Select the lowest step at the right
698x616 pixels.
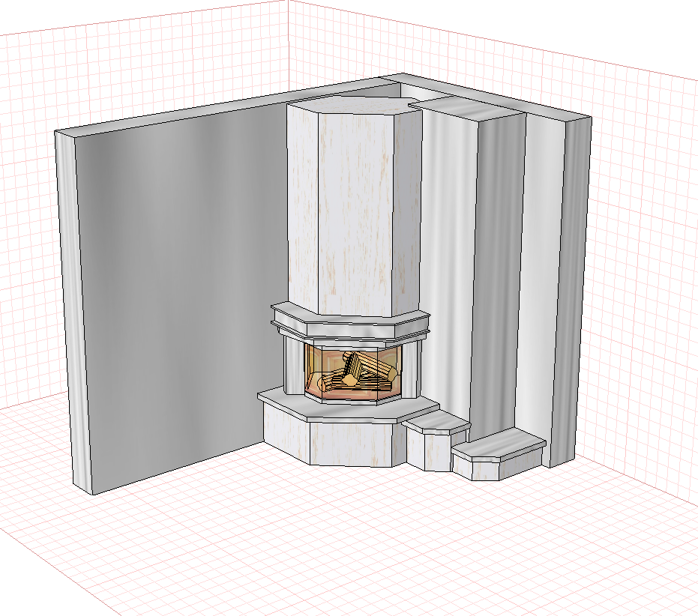click(x=499, y=454)
